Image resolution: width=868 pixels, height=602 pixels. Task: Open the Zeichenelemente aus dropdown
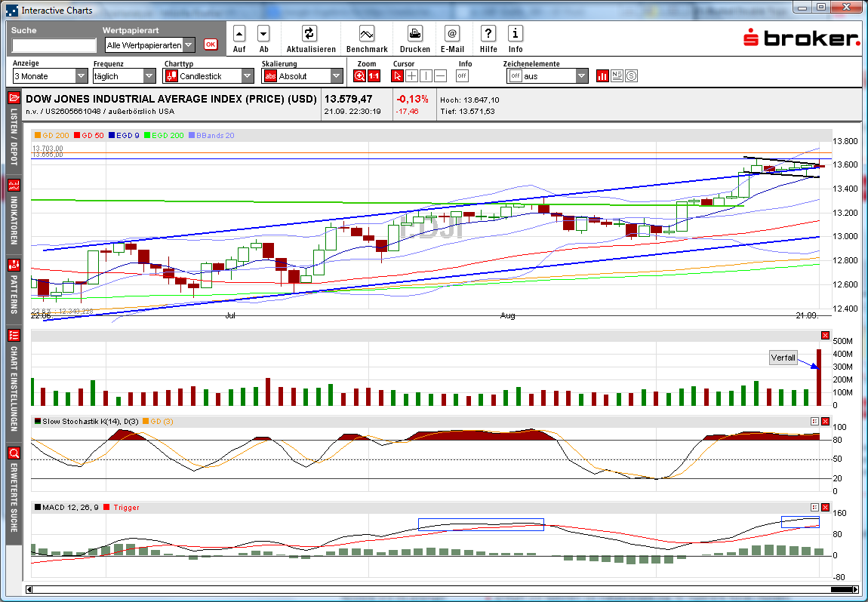[x=547, y=75]
